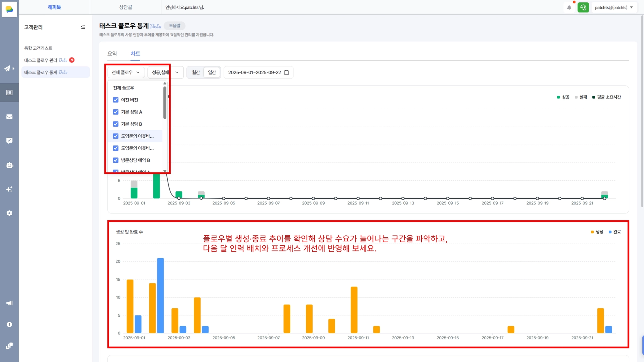Open the sparkle AI sidebar icon

coord(9,189)
